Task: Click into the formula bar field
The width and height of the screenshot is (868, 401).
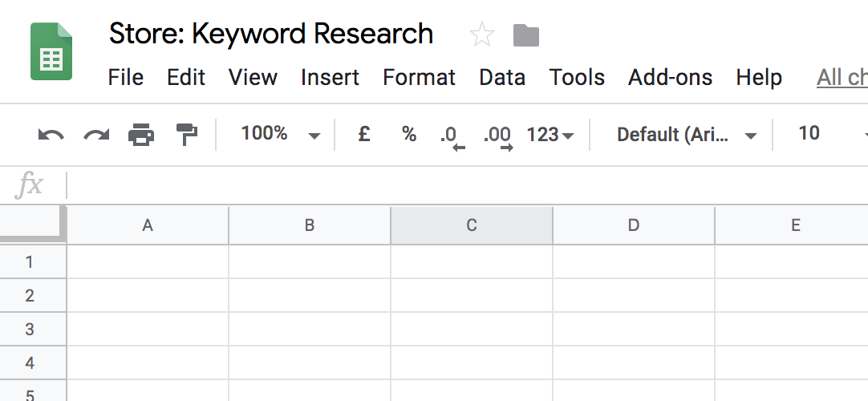Action: (x=465, y=185)
